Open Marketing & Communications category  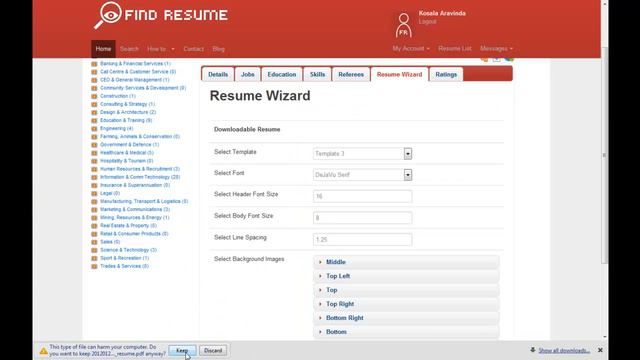(x=135, y=209)
